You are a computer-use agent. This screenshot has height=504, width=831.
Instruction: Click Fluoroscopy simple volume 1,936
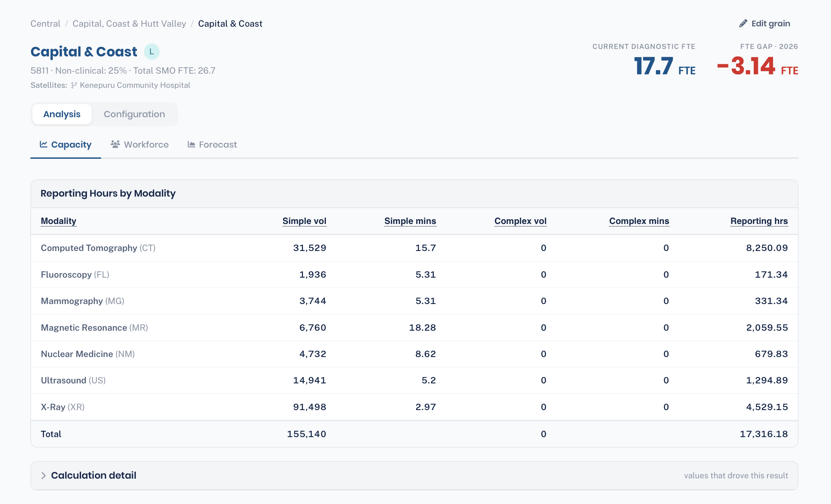click(x=313, y=275)
